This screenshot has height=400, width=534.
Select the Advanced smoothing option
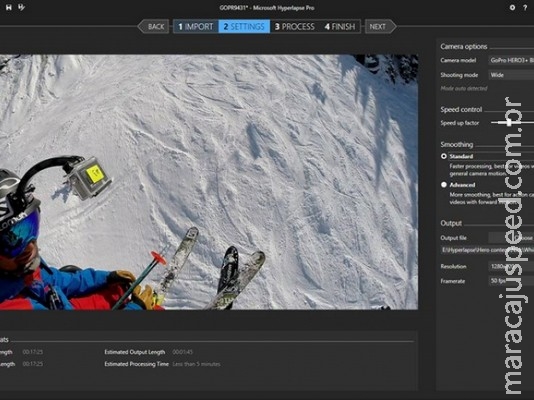coord(444,185)
